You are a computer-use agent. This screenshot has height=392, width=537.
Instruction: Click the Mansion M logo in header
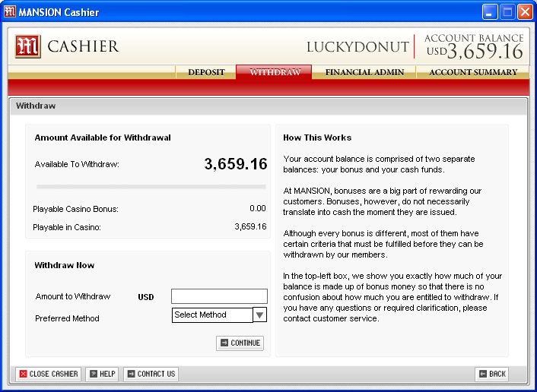coord(28,46)
